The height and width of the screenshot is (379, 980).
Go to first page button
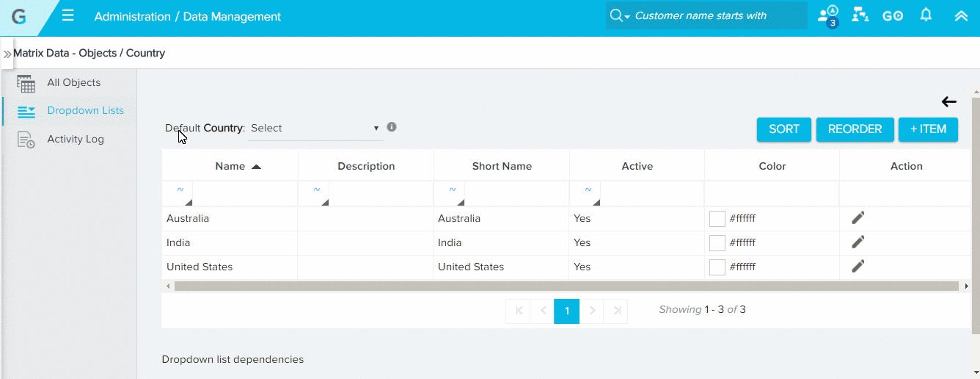click(519, 311)
